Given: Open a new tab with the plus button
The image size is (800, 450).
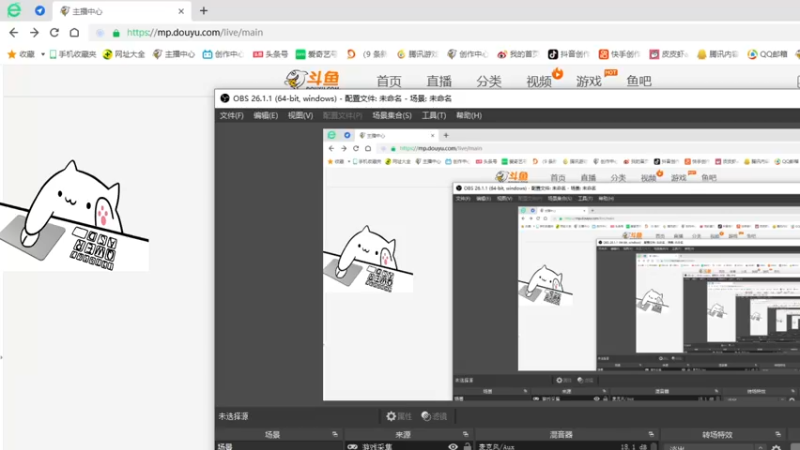Looking at the screenshot, I should pos(204,11).
